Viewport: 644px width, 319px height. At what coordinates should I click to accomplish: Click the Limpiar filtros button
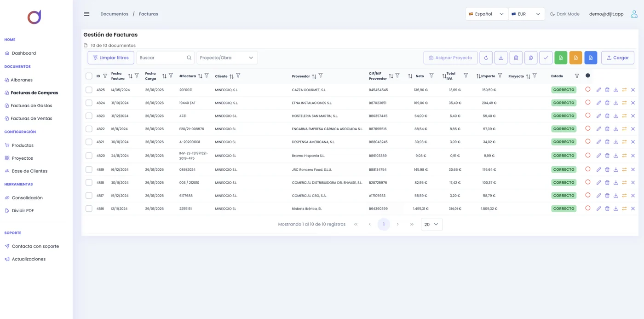111,58
